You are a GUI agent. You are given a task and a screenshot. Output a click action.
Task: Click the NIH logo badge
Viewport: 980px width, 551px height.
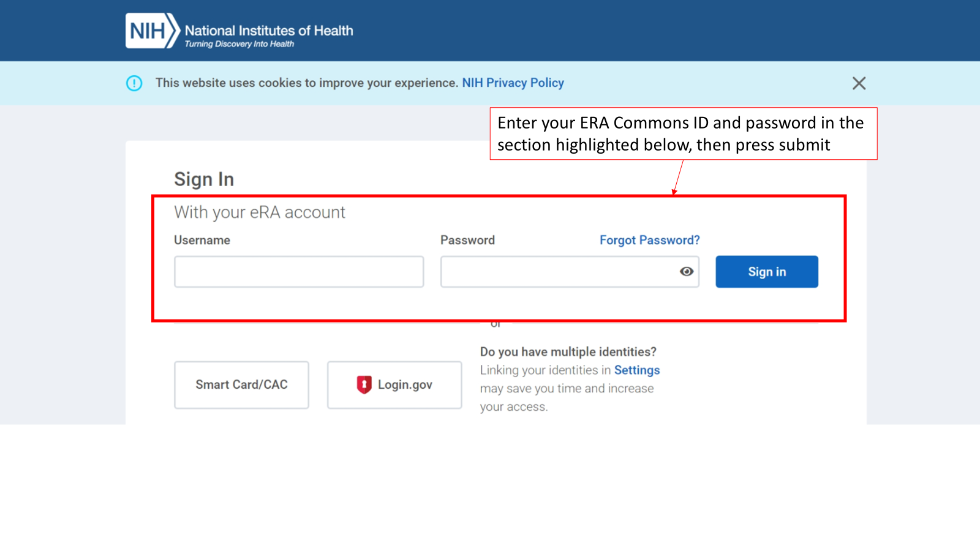click(152, 31)
